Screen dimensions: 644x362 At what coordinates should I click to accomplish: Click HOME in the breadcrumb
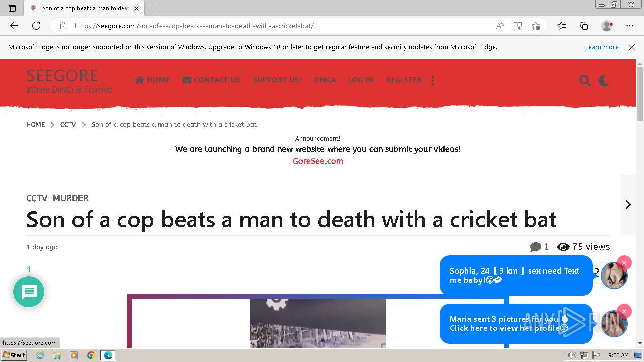point(36,124)
